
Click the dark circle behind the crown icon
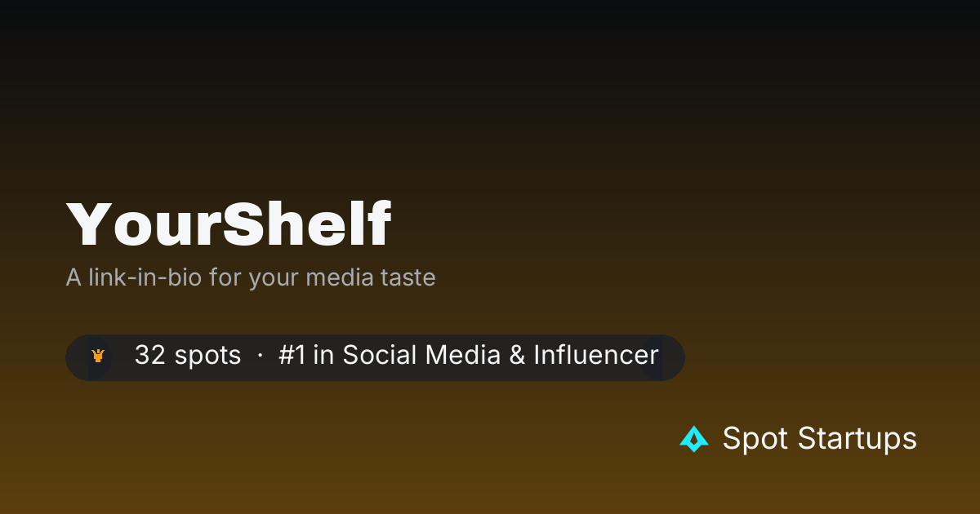pos(89,357)
